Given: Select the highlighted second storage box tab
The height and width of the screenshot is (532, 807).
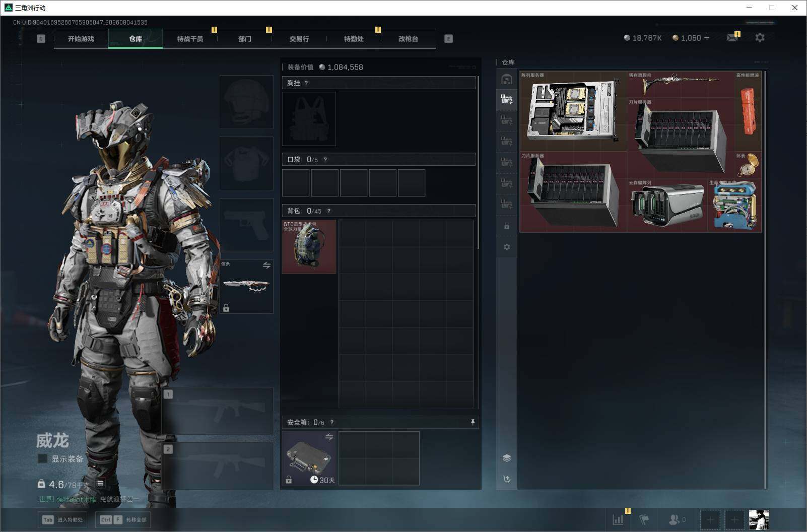Looking at the screenshot, I should coord(507,99).
